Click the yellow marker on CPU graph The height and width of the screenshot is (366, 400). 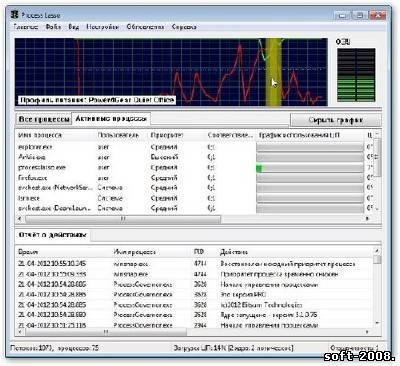click(x=273, y=72)
